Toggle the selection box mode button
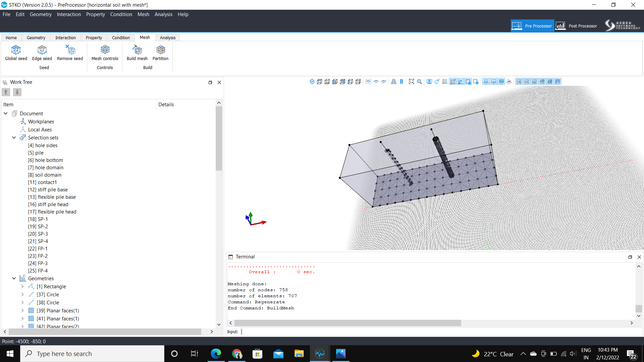This screenshot has width=644, height=362. click(468, 81)
